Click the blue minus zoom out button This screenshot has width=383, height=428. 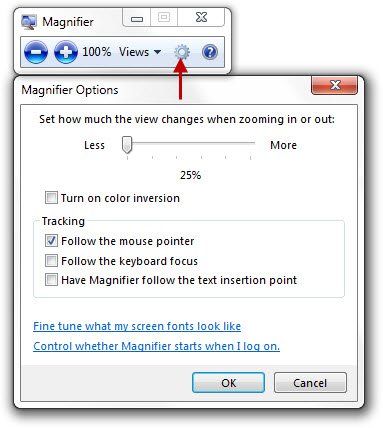(x=36, y=52)
